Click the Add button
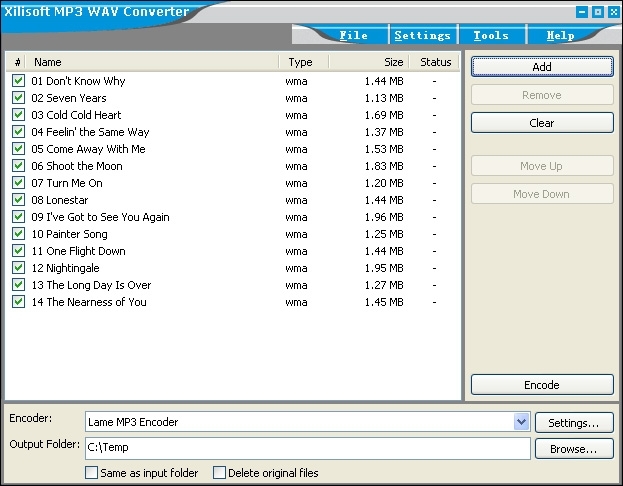 click(542, 66)
